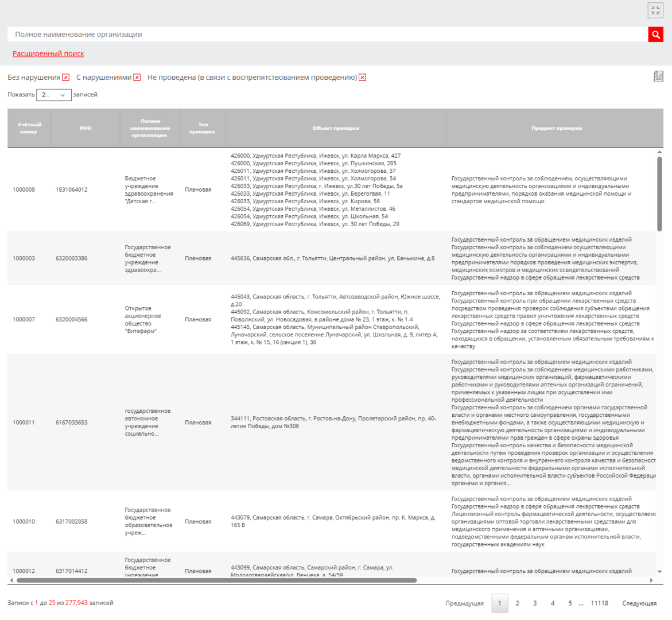Jump to last page 11118
The height and width of the screenshot is (620, 672).
pyautogui.click(x=599, y=603)
